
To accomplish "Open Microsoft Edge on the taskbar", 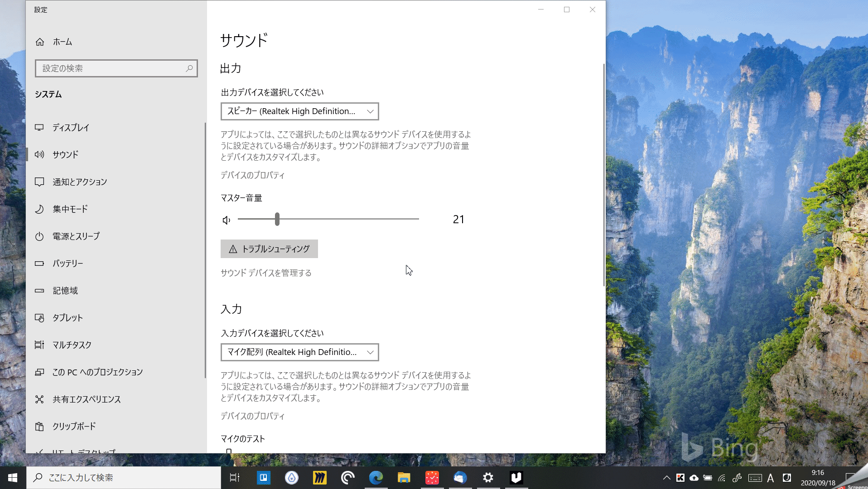I will click(x=376, y=478).
